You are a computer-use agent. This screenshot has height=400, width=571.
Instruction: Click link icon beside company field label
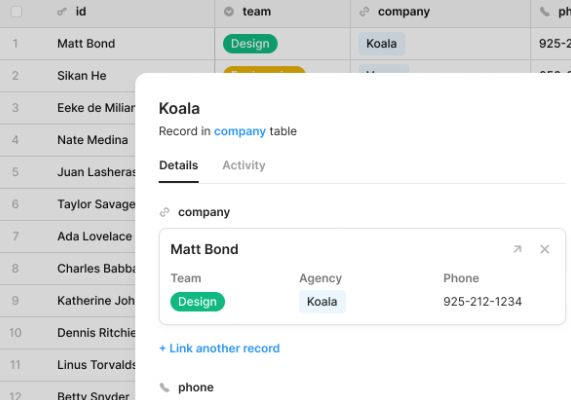coord(165,212)
